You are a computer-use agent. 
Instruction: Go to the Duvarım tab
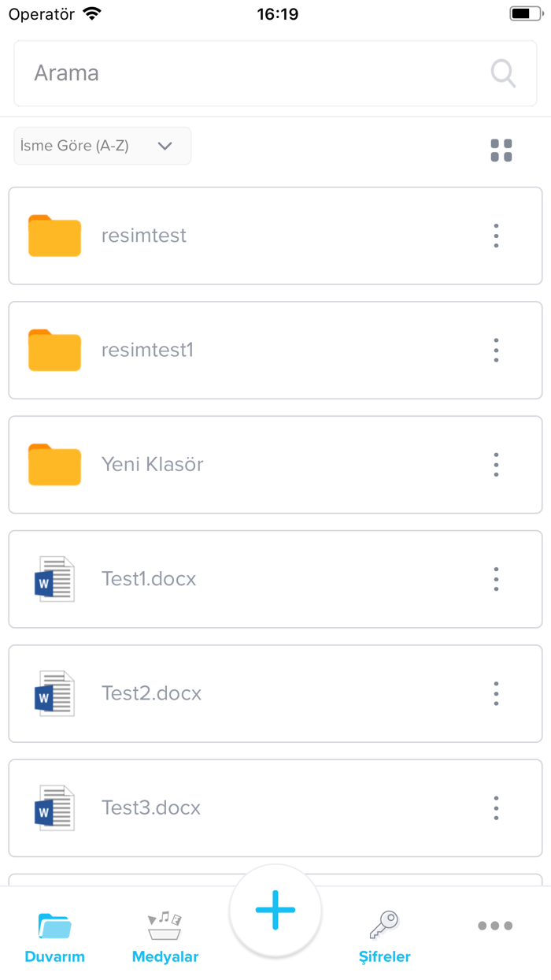(54, 938)
